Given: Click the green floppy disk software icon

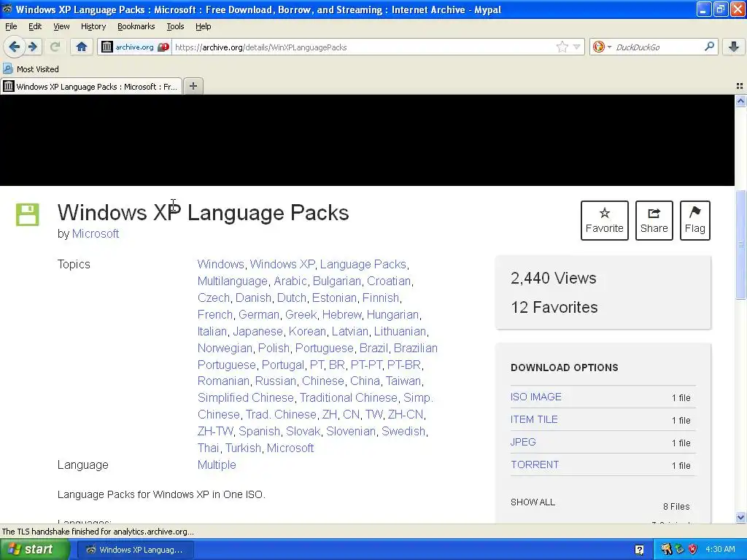Looking at the screenshot, I should [x=28, y=214].
